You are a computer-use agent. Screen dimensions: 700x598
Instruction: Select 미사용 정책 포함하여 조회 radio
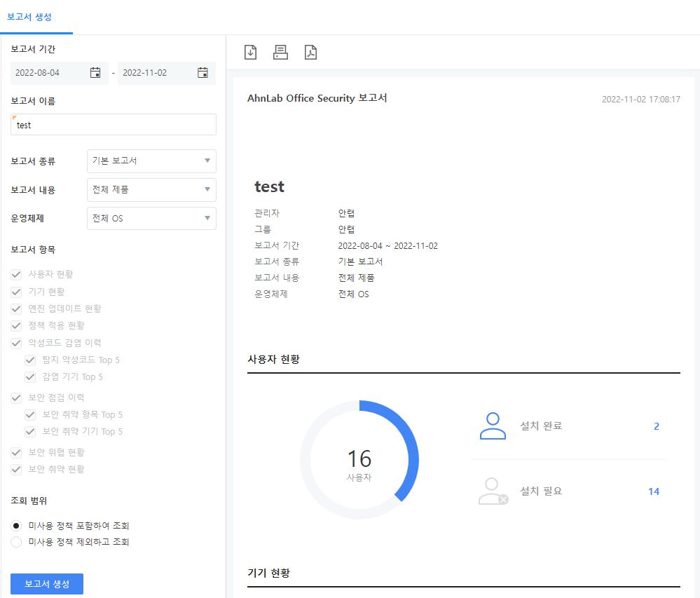[x=16, y=526]
